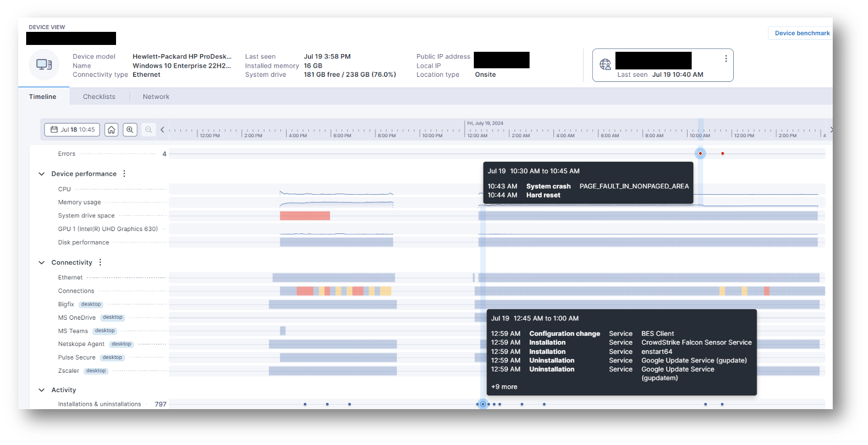Click the +9 more link in tooltip
This screenshot has width=868, height=445.
pos(504,387)
